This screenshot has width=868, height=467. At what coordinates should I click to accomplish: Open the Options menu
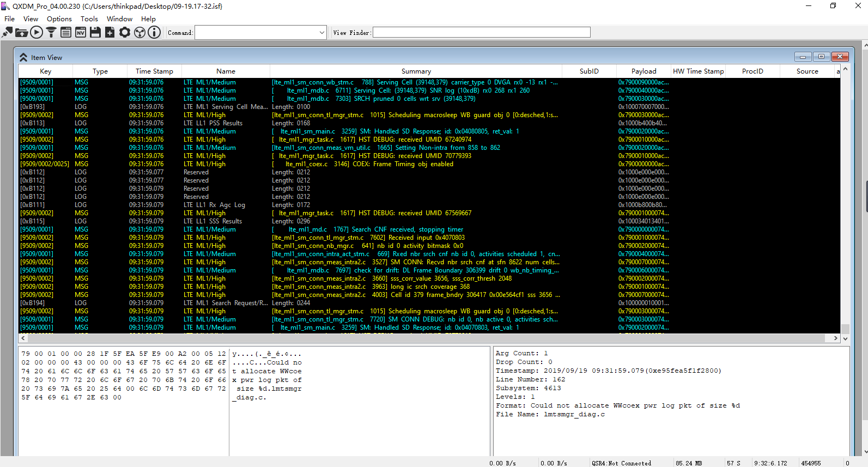pos(59,19)
